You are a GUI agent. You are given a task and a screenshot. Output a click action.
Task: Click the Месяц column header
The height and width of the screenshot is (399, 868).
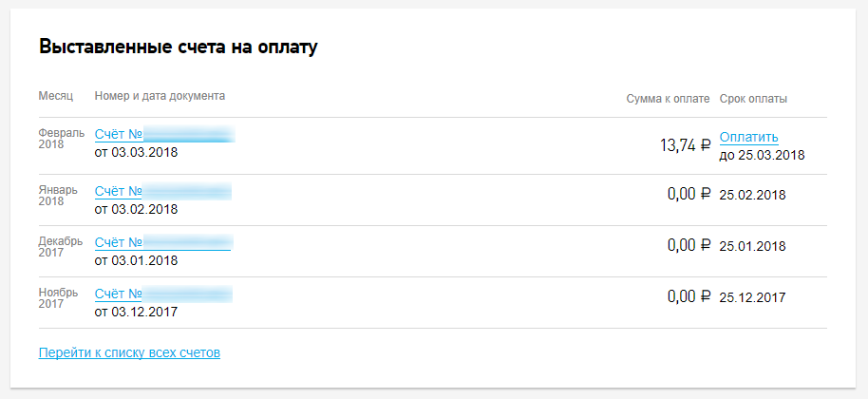(56, 97)
